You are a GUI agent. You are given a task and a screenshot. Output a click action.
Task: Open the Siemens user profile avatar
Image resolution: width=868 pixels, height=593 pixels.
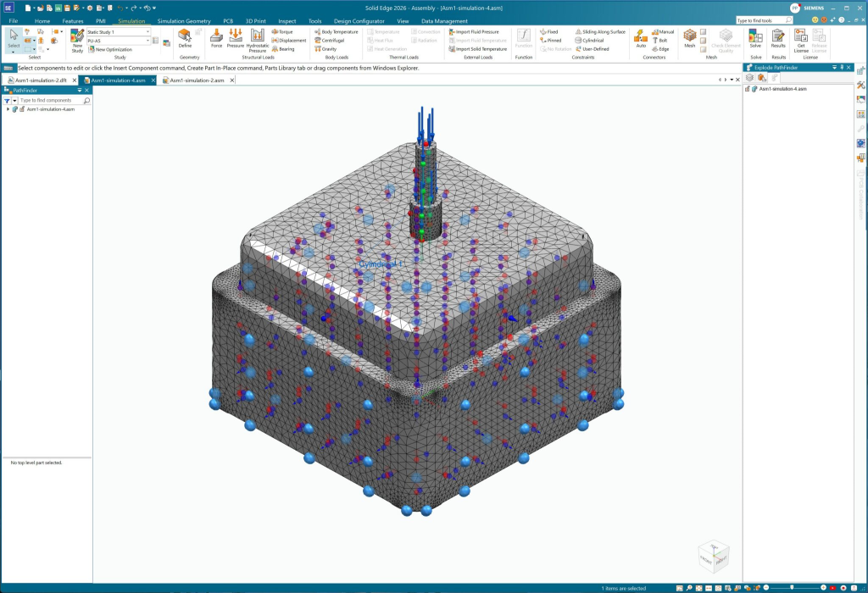795,8
